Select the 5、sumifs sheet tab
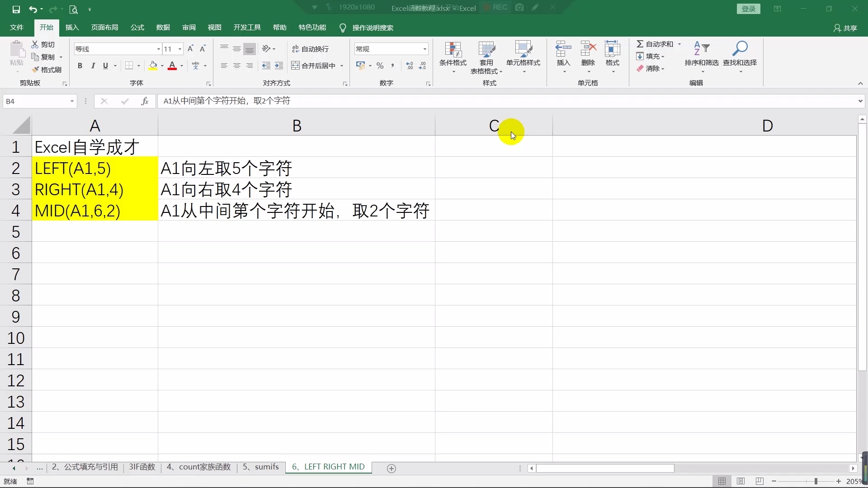The image size is (868, 488). 260,467
